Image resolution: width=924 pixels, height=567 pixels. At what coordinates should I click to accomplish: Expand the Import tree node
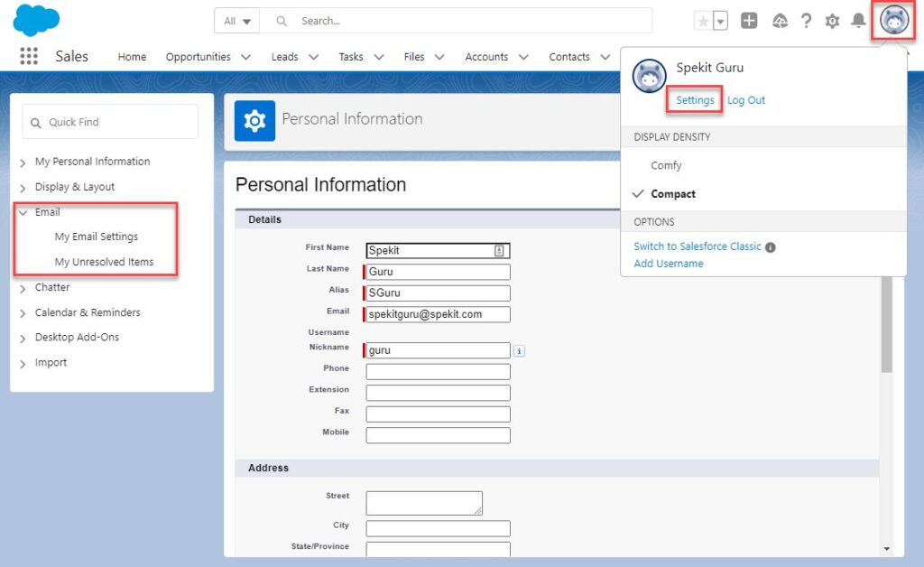click(23, 364)
